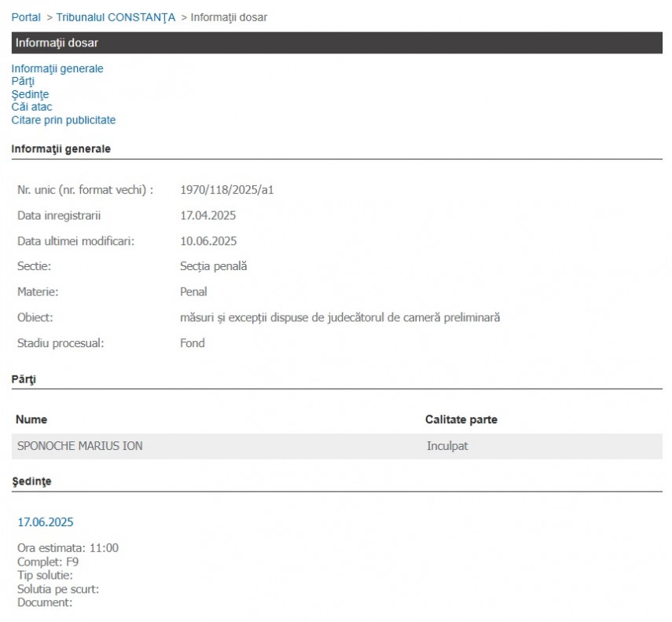Click the Fond stadiu procesual value
The height and width of the screenshot is (622, 672).
pyautogui.click(x=193, y=343)
